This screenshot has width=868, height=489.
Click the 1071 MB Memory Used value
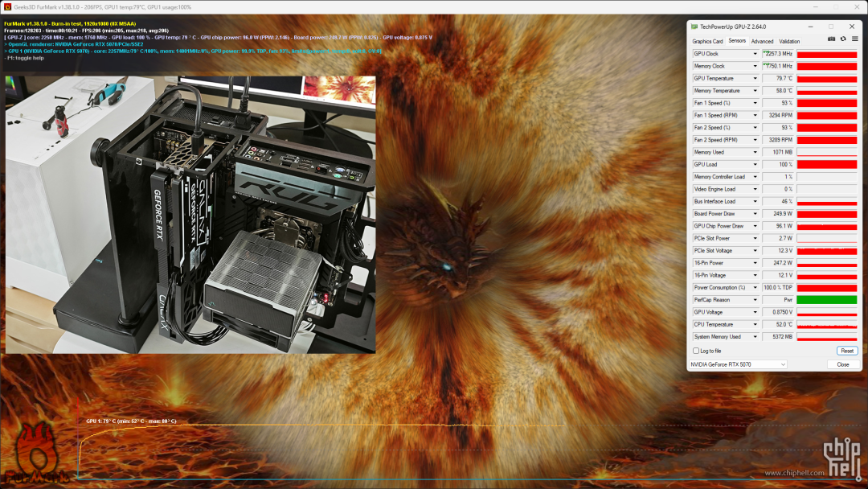coord(778,152)
